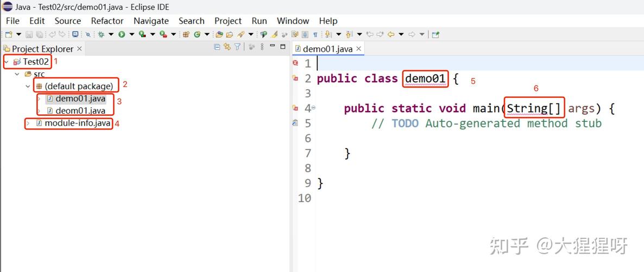Open the dropdown arrow next to Run
The image size is (644, 272).
click(132, 34)
